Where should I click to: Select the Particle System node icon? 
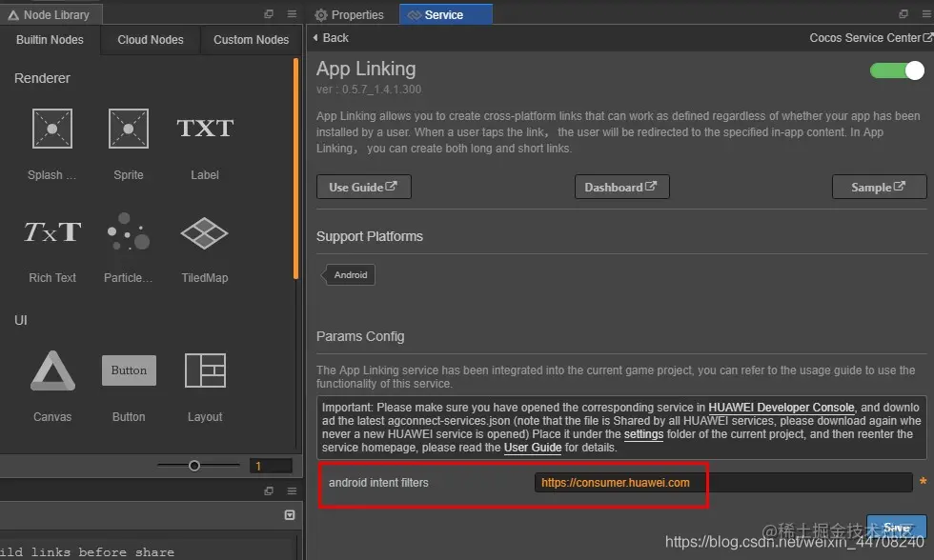point(128,232)
